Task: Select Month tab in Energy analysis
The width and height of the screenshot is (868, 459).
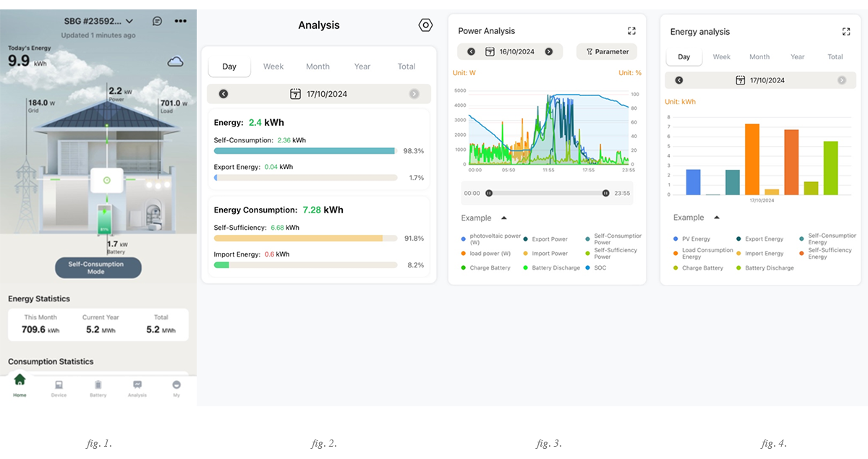Action: pos(759,57)
